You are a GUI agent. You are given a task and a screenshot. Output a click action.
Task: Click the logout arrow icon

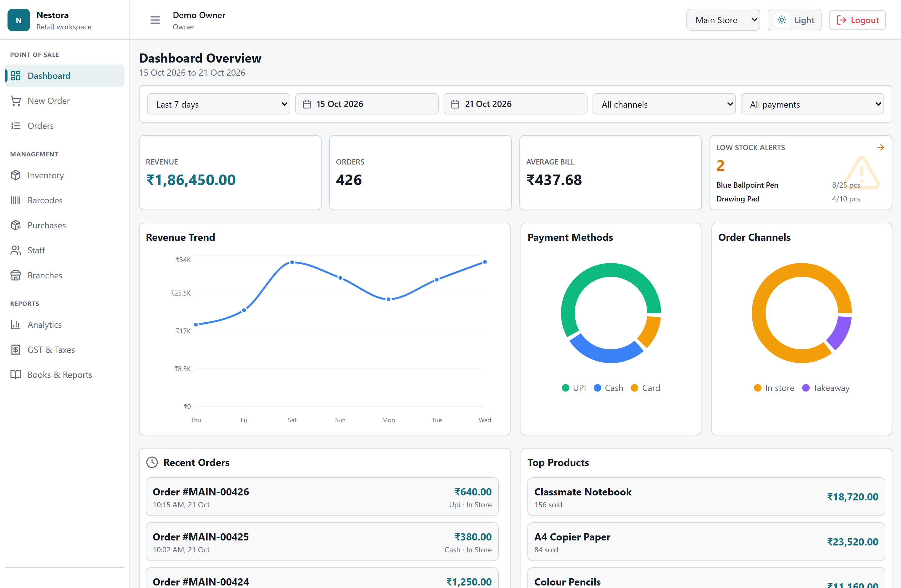tap(841, 20)
